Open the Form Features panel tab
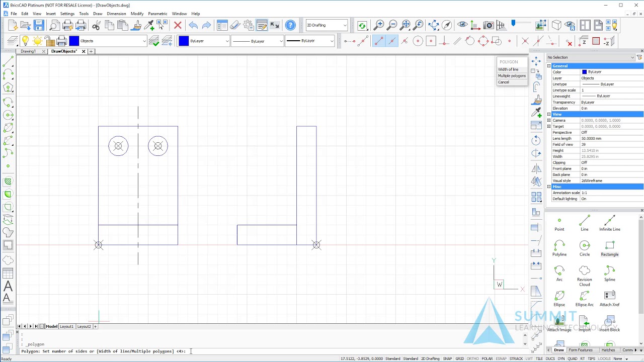The width and height of the screenshot is (644, 362). [581, 350]
